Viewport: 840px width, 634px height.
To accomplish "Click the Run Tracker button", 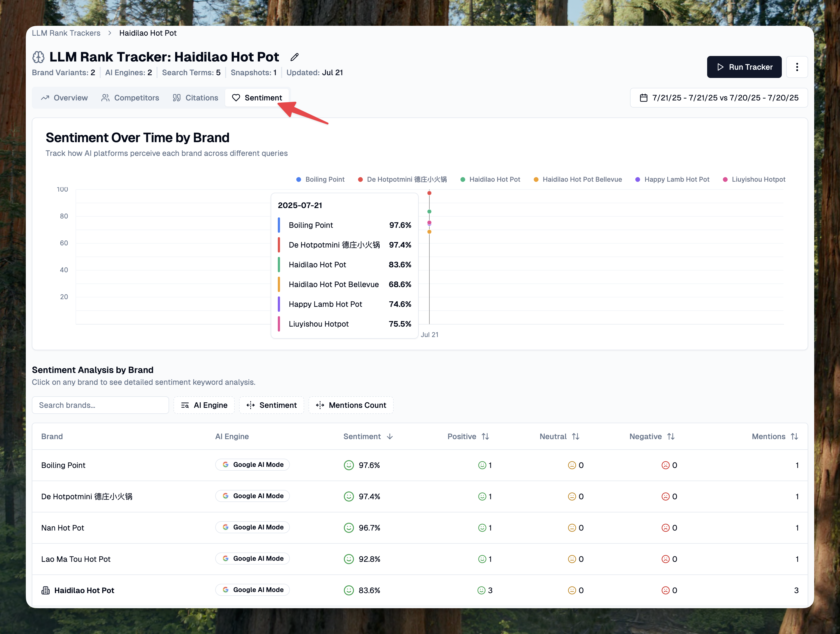I will click(744, 67).
